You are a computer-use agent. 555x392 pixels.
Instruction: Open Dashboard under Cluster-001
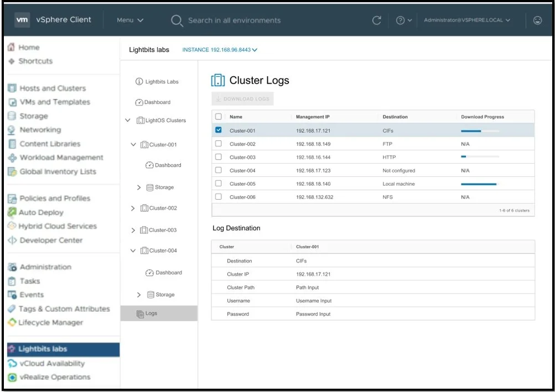coord(164,165)
